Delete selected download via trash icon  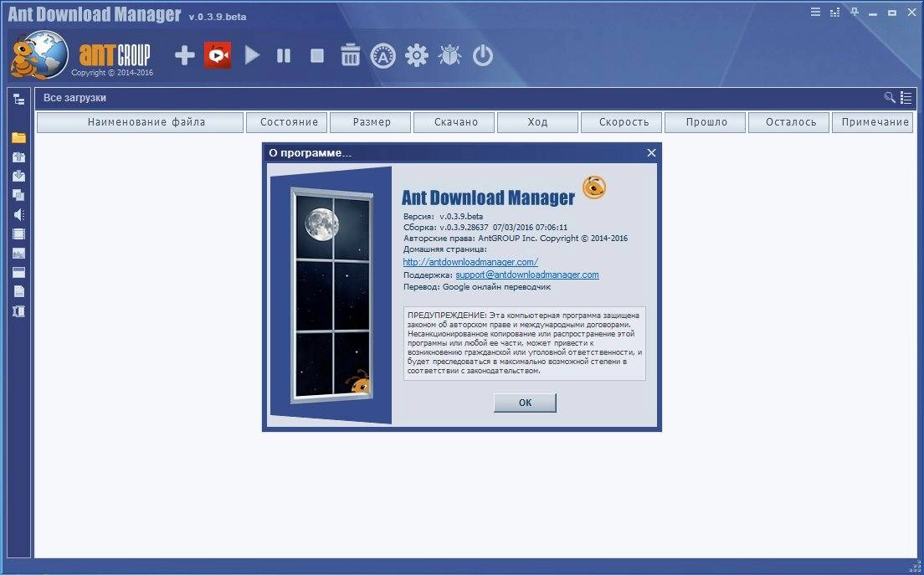[x=350, y=55]
